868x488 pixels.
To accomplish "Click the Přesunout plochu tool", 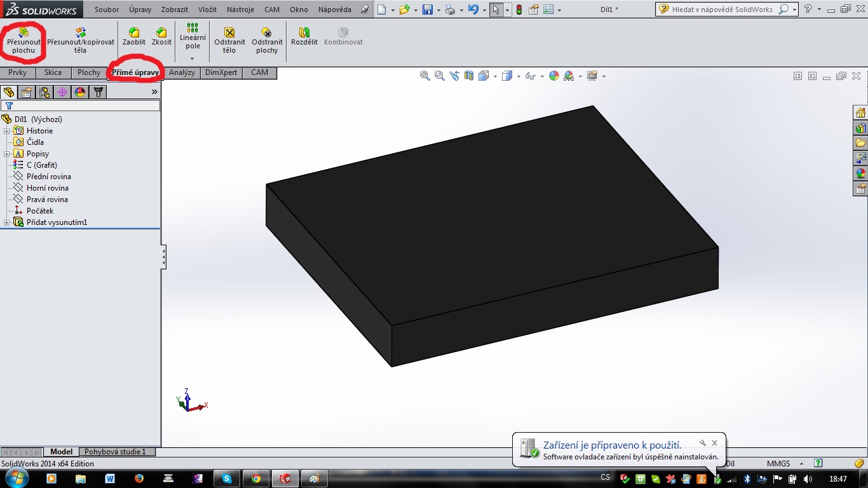I will tap(24, 41).
